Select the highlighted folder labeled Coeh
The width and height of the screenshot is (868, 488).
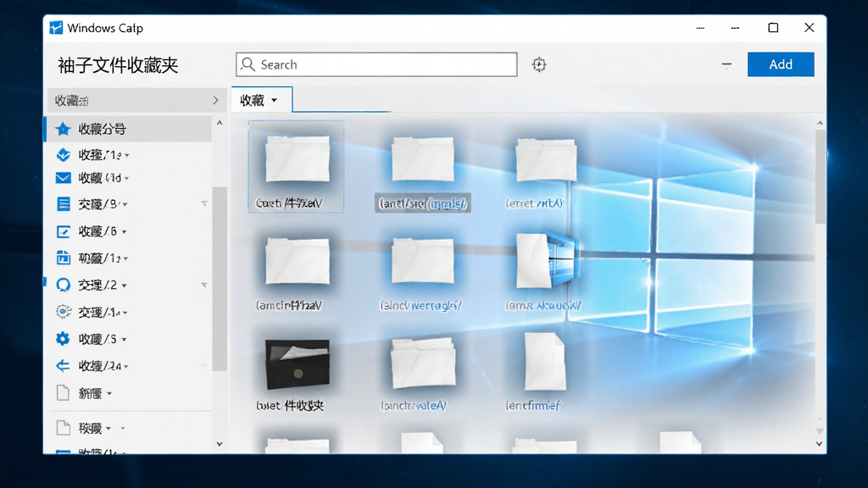[296, 167]
